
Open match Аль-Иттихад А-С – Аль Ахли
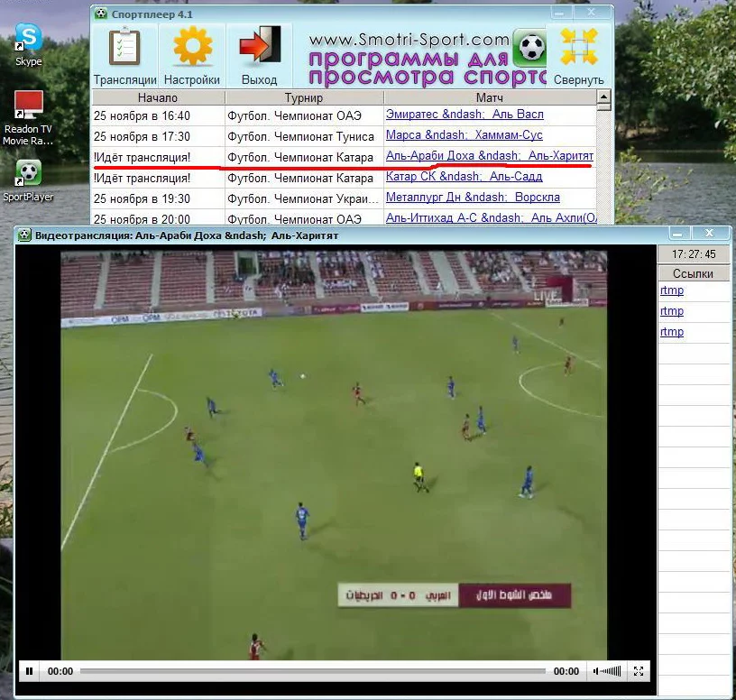click(491, 217)
